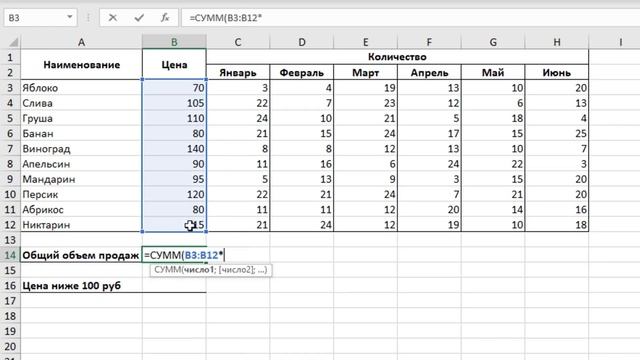Image resolution: width=640 pixels, height=360 pixels.
Task: Cancel formula entry with the X icon
Action: [113, 18]
